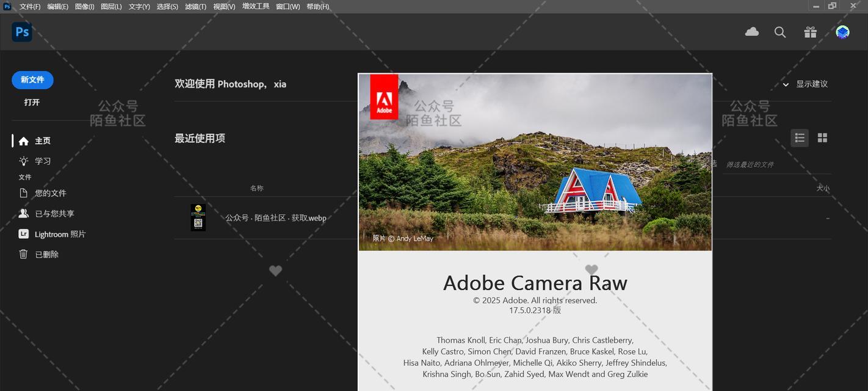Open the 公众号 · 陌鱼社区 · 获取.webp thumbnail
Image resolution: width=868 pixels, height=391 pixels.
[198, 217]
